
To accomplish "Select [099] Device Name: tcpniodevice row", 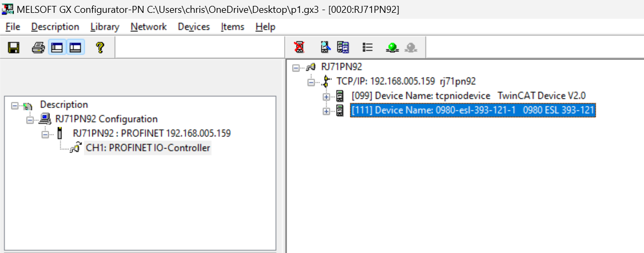I will 469,96.
